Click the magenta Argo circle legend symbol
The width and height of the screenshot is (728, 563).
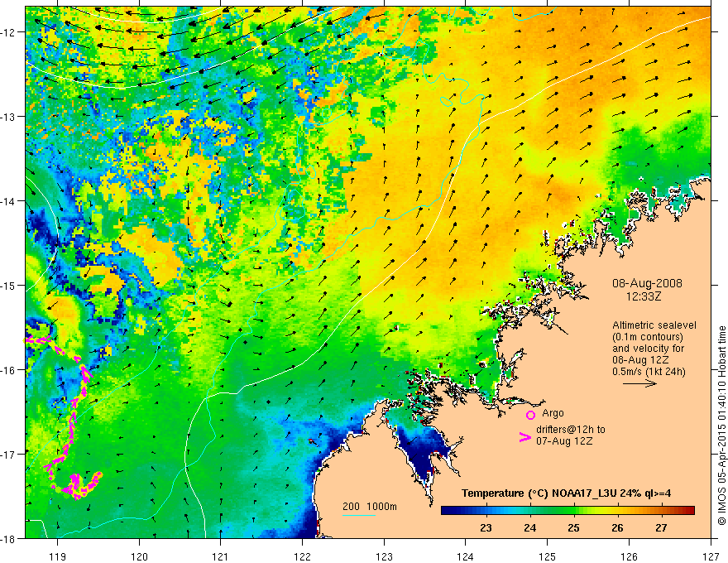[530, 415]
